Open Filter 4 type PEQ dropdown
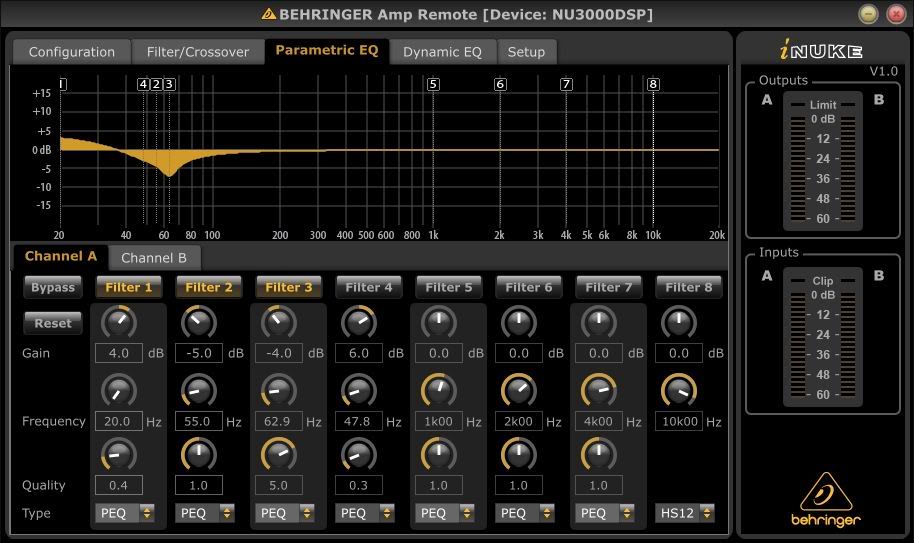The image size is (914, 543). point(364,513)
